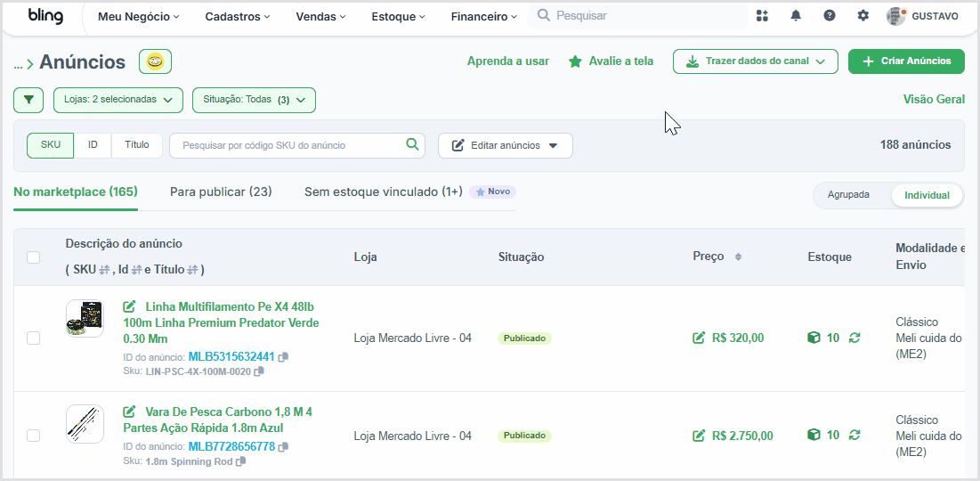The image size is (980, 481).
Task: Toggle the select-all checkbox in table header
Action: click(33, 257)
